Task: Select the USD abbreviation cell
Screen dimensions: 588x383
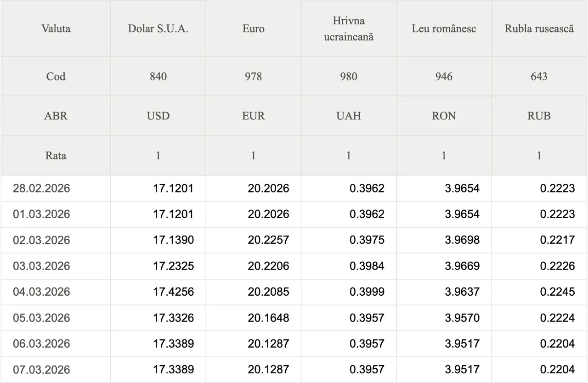Action: (158, 116)
